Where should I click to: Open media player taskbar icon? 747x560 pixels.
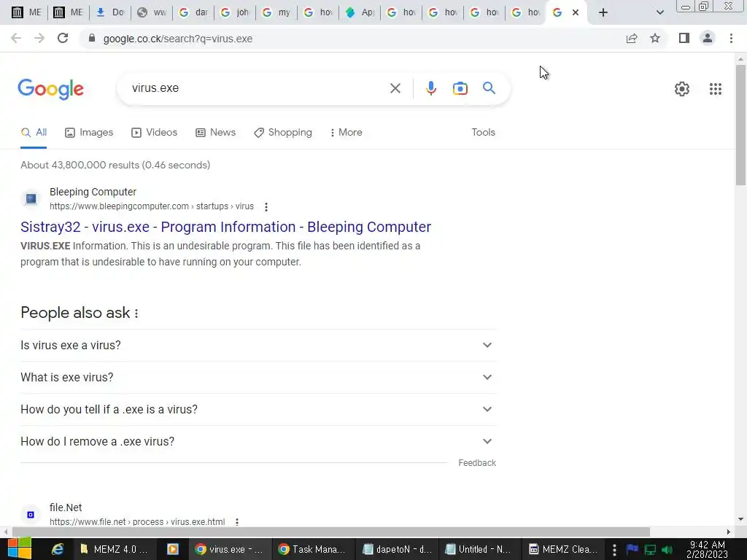(x=172, y=549)
